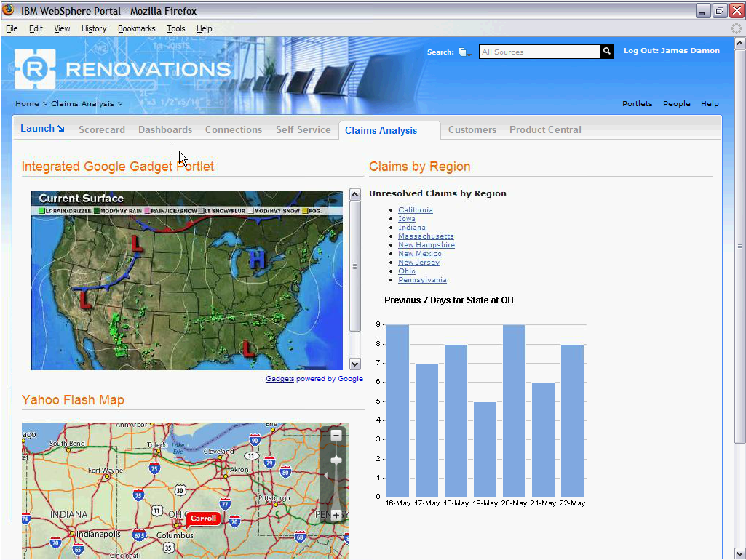Click the Gadgets link
This screenshot has width=746, height=560.
[279, 379]
